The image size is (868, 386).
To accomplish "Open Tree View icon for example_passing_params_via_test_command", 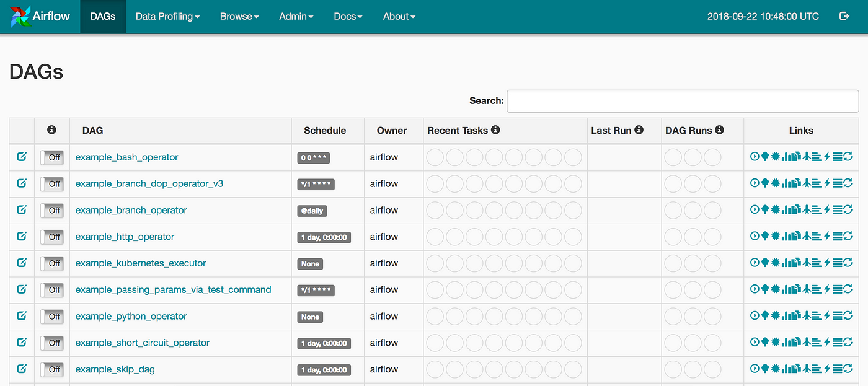I will point(765,289).
